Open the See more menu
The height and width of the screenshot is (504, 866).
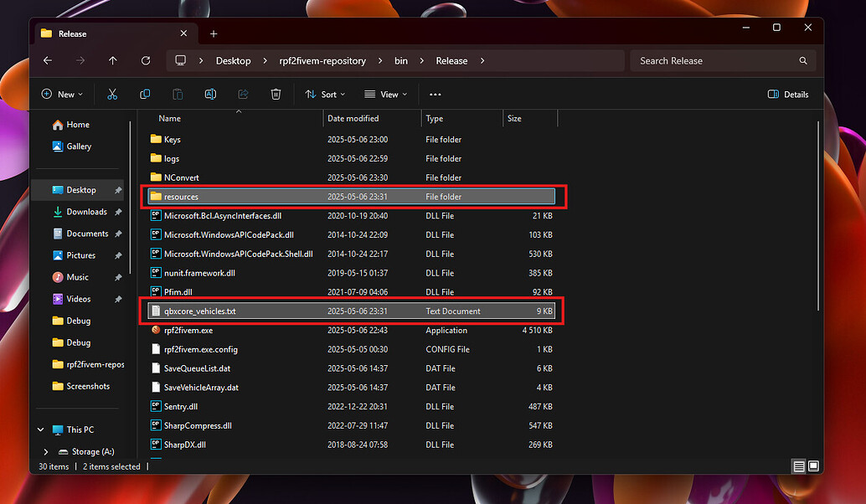pyautogui.click(x=435, y=94)
